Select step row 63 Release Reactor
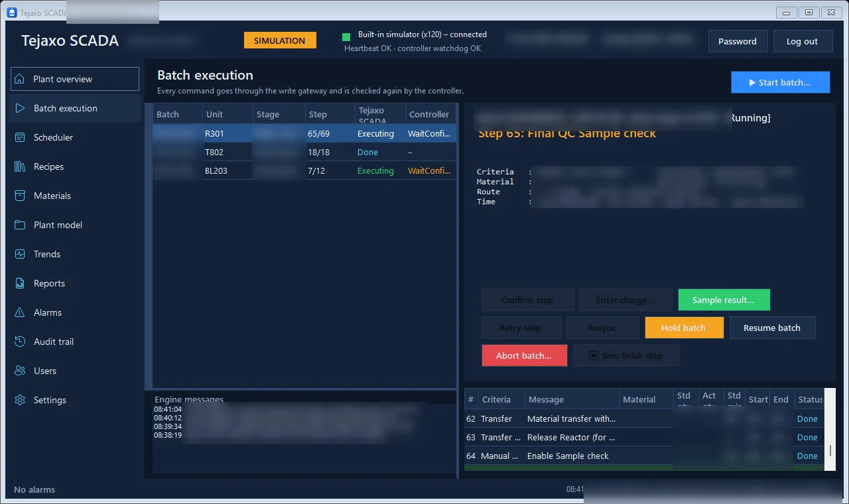Viewport: 849px width, 504px height. click(x=645, y=437)
